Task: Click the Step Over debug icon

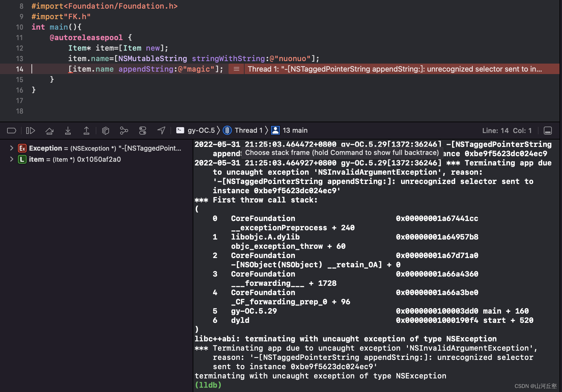Action: point(49,131)
